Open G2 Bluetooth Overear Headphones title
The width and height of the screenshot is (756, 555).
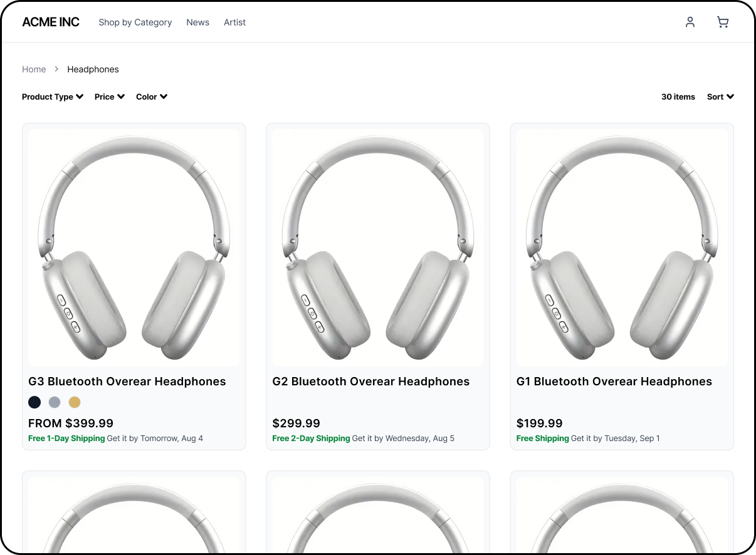371,381
